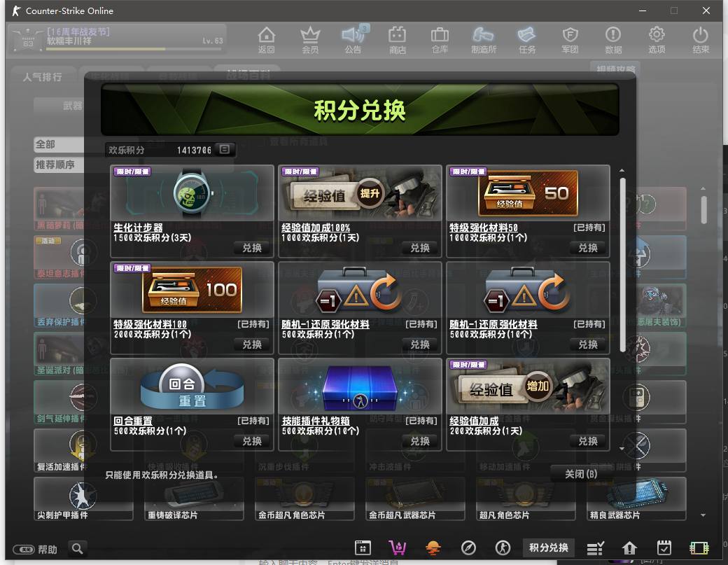Open the 商店 shop icon
The height and width of the screenshot is (565, 728).
pyautogui.click(x=397, y=39)
